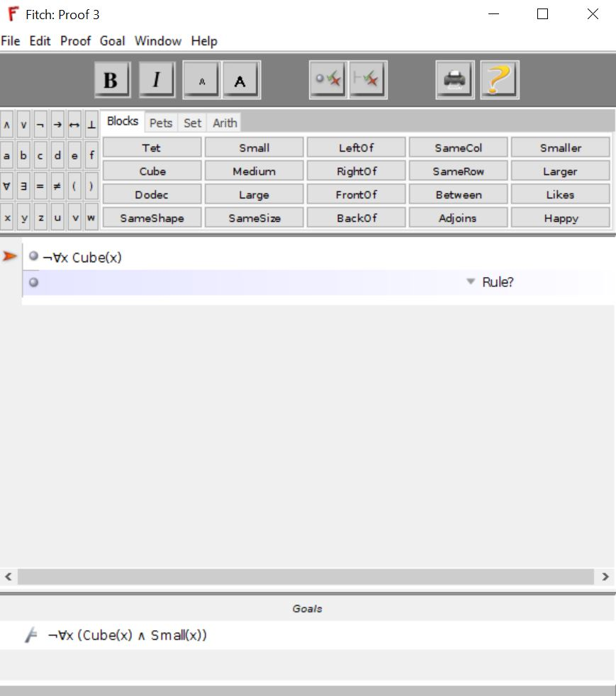This screenshot has width=616, height=696.
Task: Insert the Medium predicate
Action: (254, 171)
